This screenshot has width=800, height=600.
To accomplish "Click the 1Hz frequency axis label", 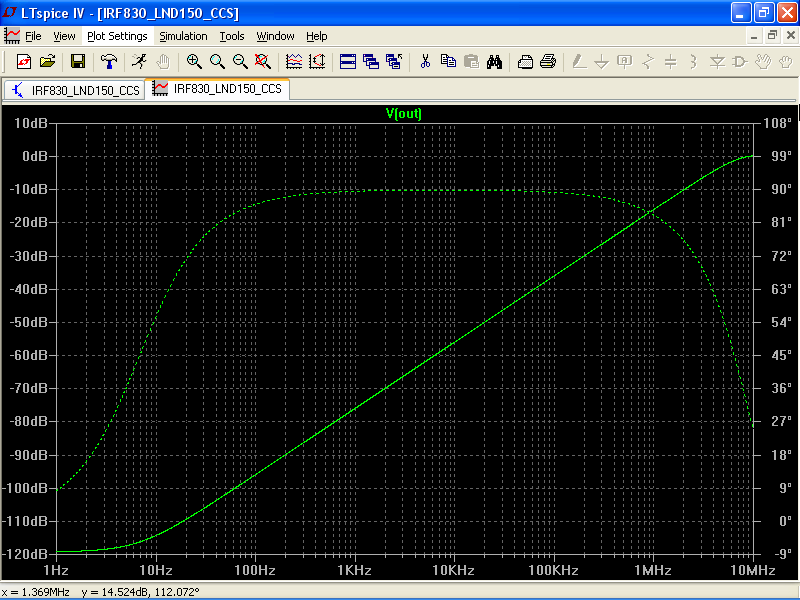I will pos(56,570).
